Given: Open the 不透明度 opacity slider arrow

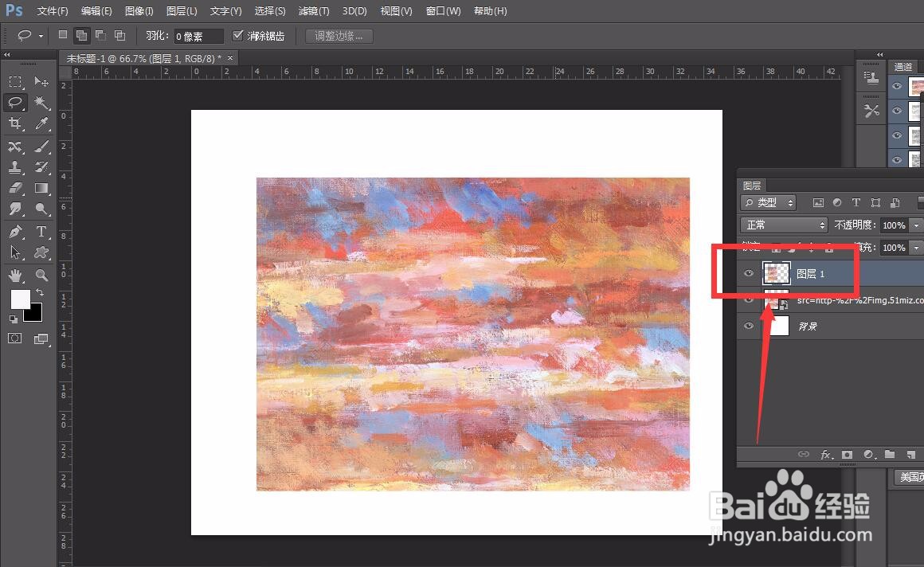Looking at the screenshot, I should click(x=916, y=225).
